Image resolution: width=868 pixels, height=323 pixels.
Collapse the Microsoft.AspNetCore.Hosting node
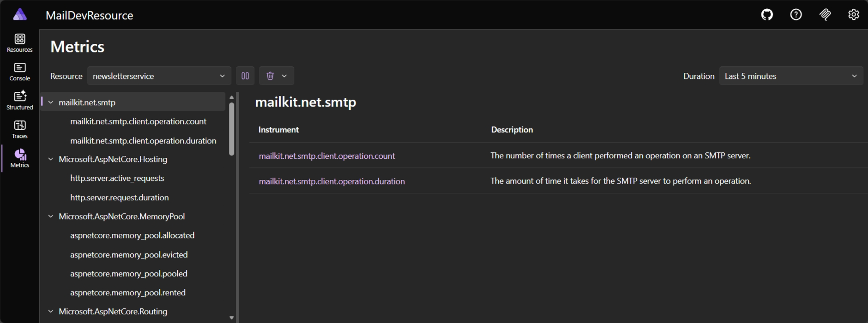51,159
